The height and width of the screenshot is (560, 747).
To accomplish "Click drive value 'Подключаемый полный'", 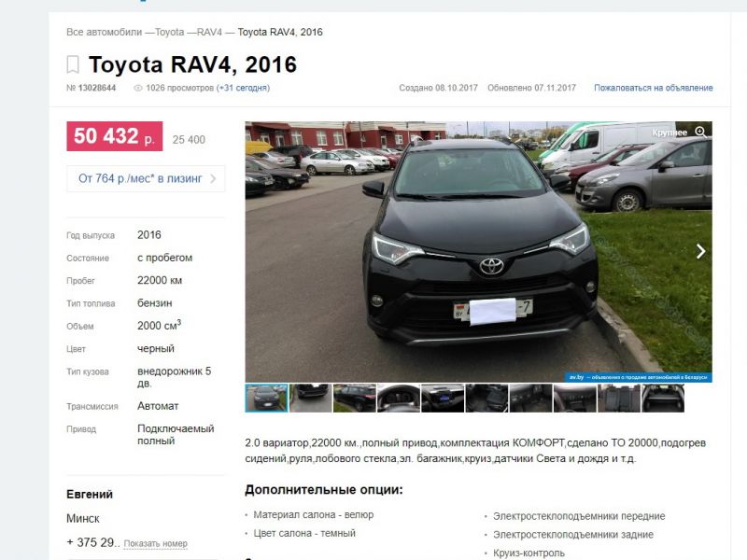I will [x=176, y=434].
